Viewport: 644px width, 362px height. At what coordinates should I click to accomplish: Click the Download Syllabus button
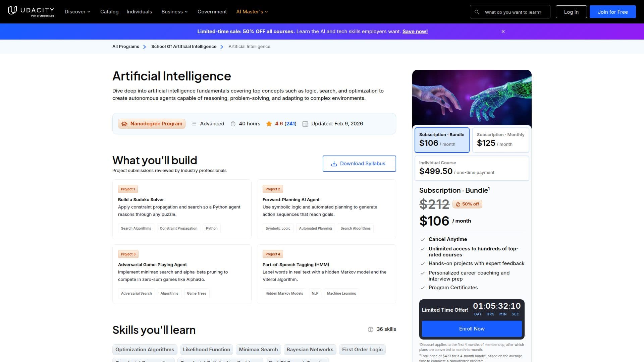(359, 164)
